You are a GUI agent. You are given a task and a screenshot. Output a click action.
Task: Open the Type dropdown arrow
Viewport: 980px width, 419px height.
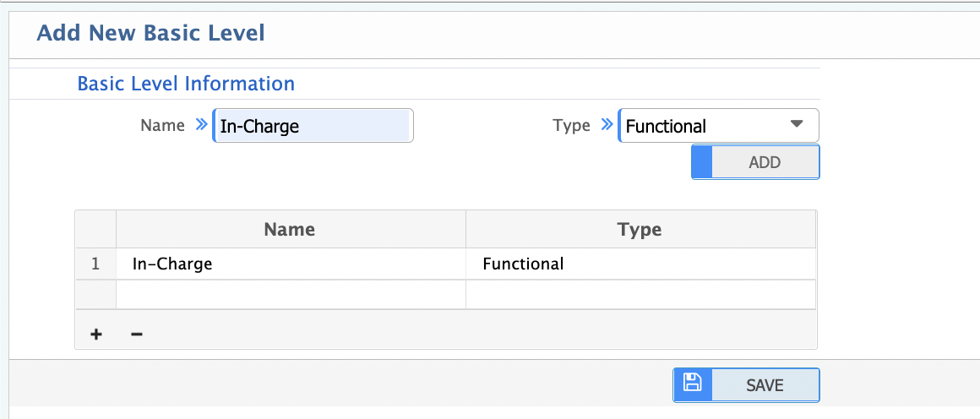click(796, 124)
